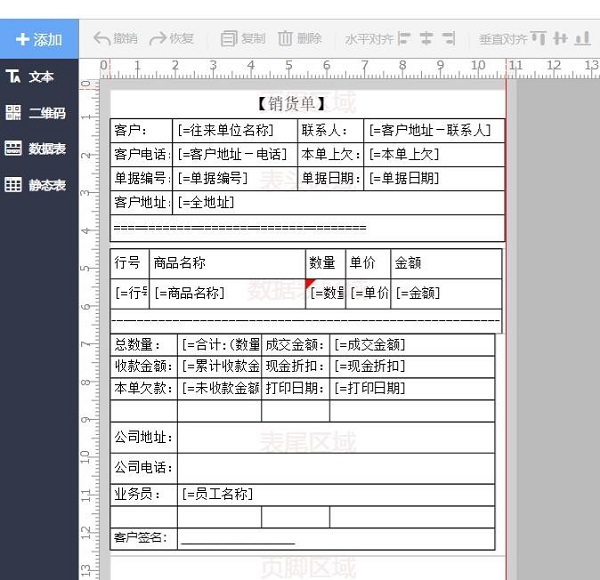Image resolution: width=600 pixels, height=580 pixels.
Task: Click the 添加 (Add) button
Action: pyautogui.click(x=39, y=39)
